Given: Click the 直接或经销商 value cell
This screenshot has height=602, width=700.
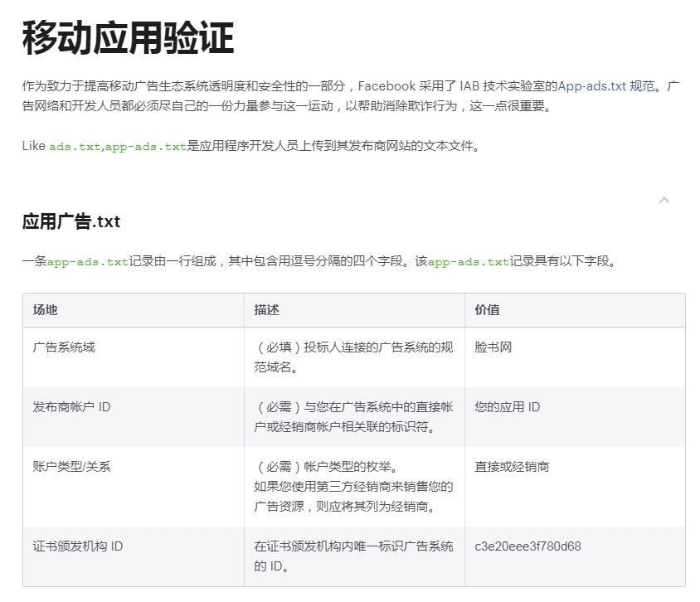Looking at the screenshot, I should coord(575,487).
